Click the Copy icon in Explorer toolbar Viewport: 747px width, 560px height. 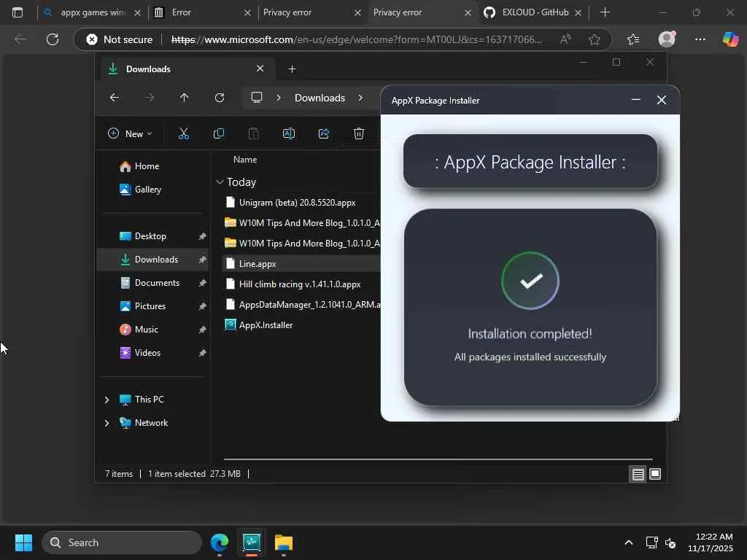coord(218,133)
